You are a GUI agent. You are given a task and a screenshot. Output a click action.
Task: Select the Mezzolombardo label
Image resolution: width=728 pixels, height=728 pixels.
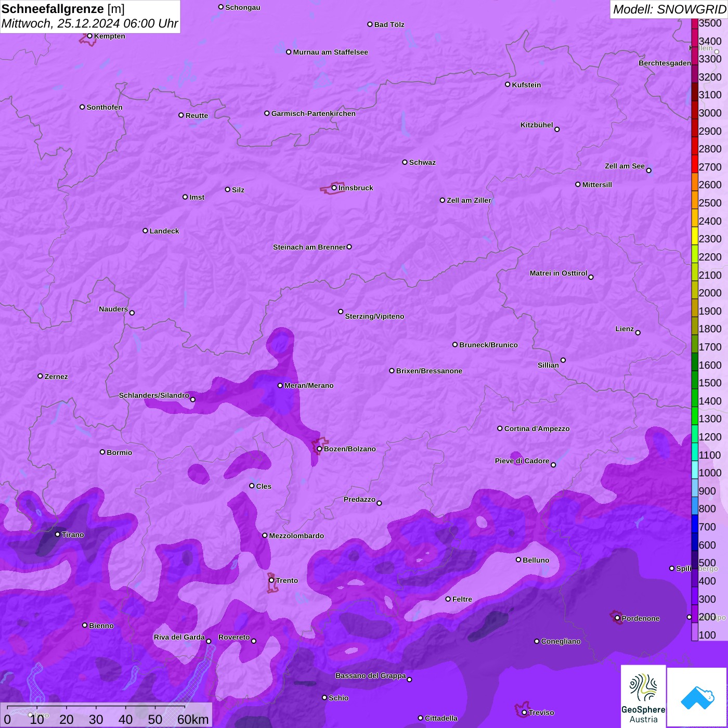tap(296, 536)
